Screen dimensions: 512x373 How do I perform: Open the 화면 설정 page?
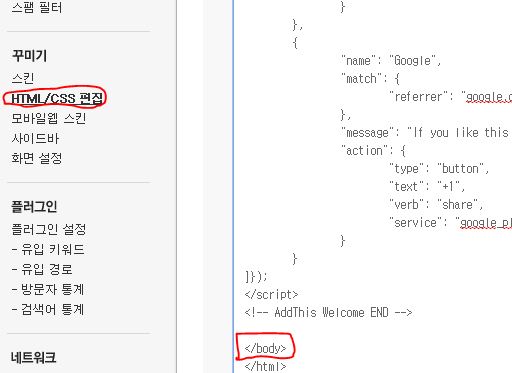click(x=37, y=158)
